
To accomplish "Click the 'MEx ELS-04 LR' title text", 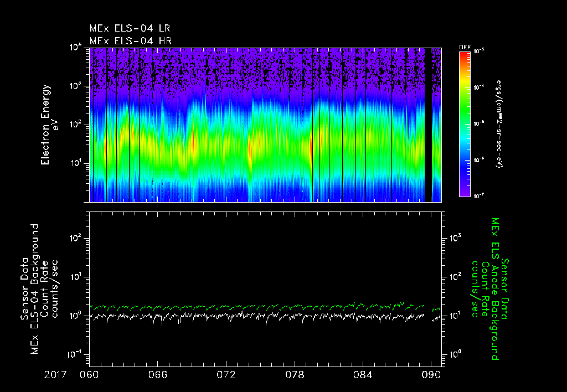I will pyautogui.click(x=130, y=28).
